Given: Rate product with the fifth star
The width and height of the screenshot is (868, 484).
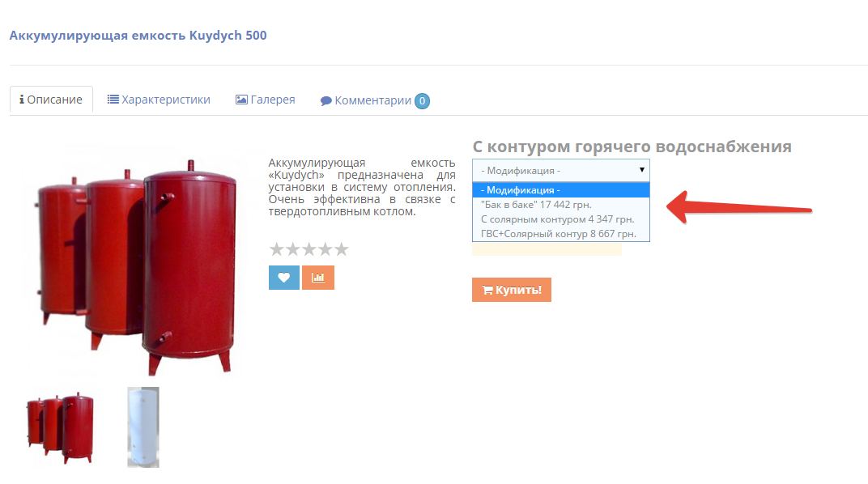Looking at the screenshot, I should (342, 249).
